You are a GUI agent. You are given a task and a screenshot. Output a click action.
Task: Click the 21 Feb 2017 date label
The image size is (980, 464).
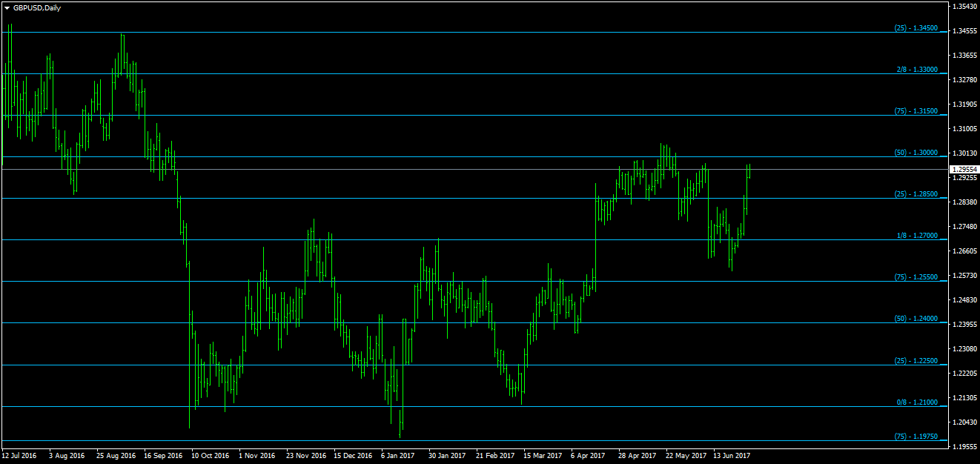point(495,456)
